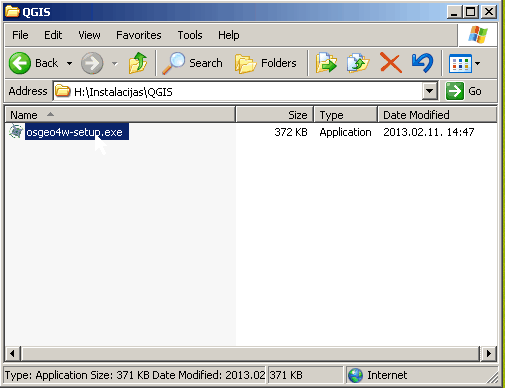Viewport: 505px width, 388px height.
Task: Click the horizontal scrollbar left arrow
Action: [x=13, y=353]
